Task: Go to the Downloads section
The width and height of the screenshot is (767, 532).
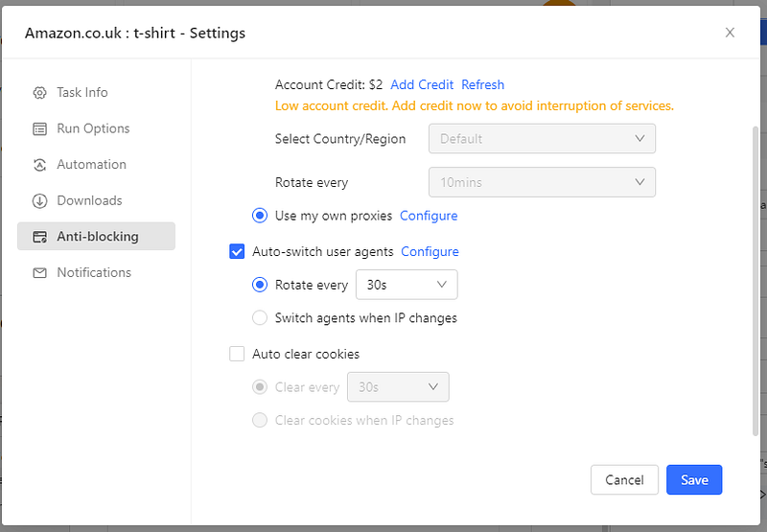Action: (x=97, y=200)
